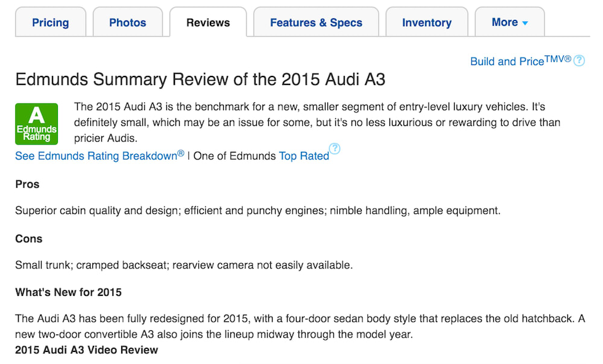Click the Top Rated link
603x364 pixels.
tap(304, 156)
